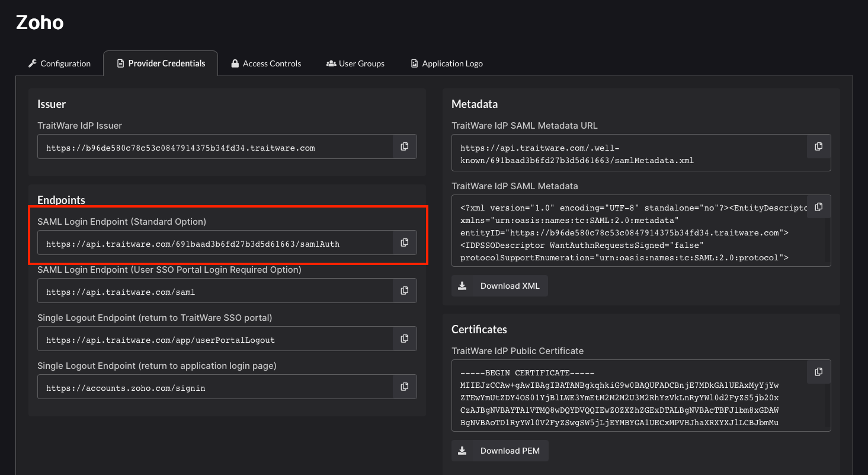Copy the SAML Login Endpoint Standard Option

[x=405, y=243]
